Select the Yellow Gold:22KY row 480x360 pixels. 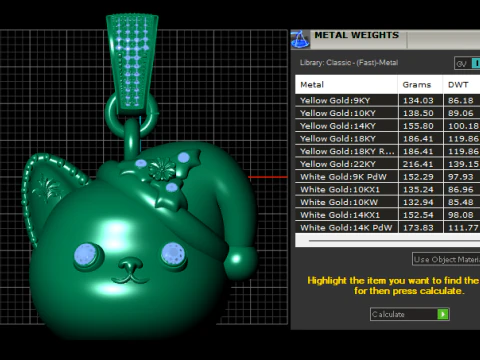(387, 164)
